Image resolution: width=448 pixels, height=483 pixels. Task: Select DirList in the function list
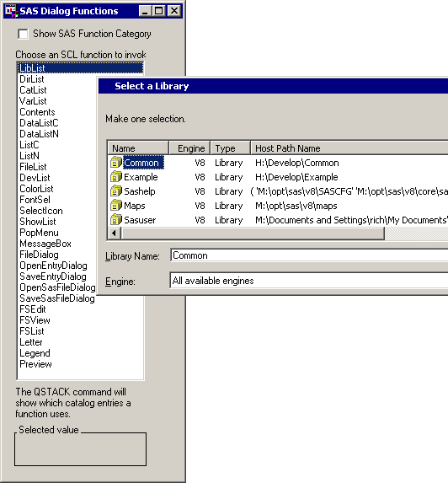(32, 79)
